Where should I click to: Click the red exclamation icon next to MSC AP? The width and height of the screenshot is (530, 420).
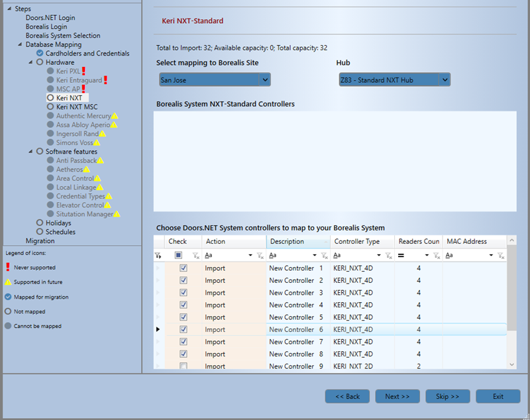tap(83, 89)
